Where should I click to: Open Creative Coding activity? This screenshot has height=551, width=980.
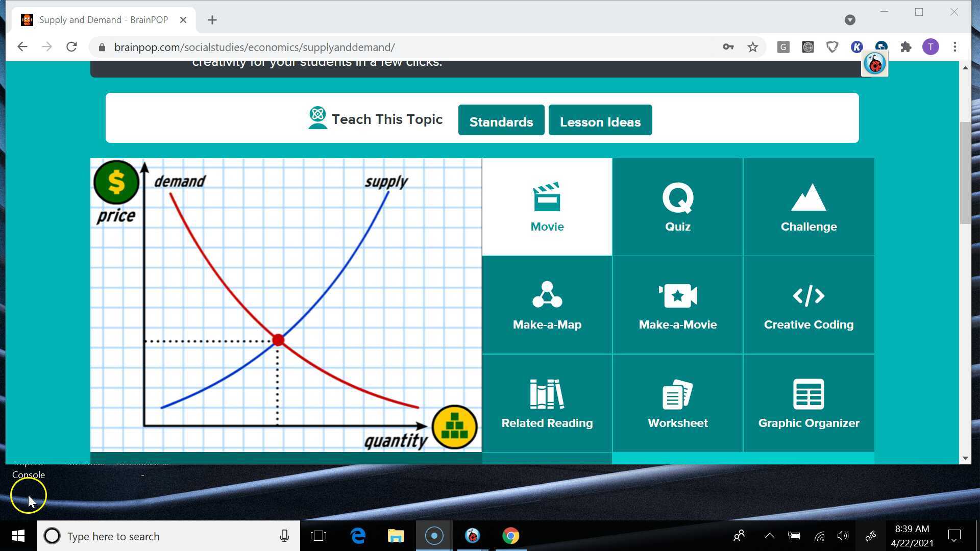click(x=808, y=305)
